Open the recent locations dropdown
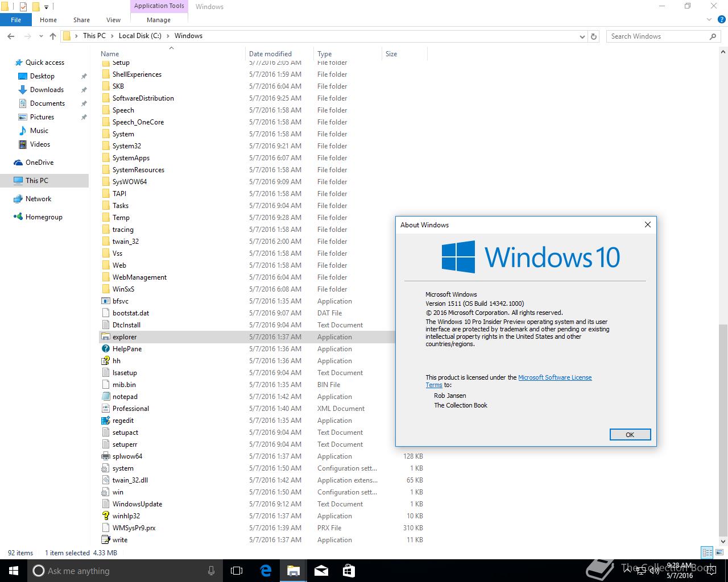 [x=41, y=36]
